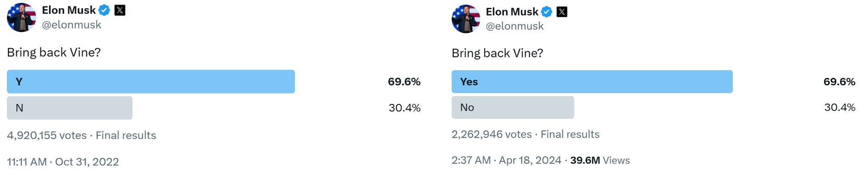Image resolution: width=868 pixels, height=171 pixels.
Task: Open the Elon Musk name link in left tweet
Action: click(x=69, y=10)
